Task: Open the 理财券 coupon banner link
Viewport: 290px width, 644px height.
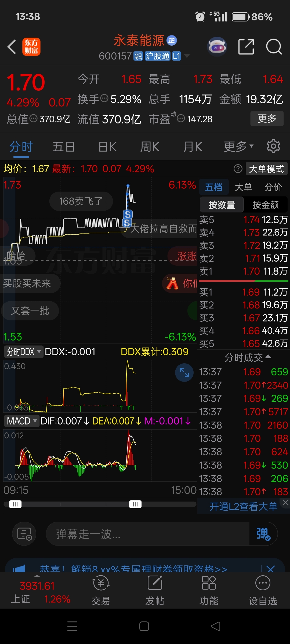Action: click(x=133, y=568)
